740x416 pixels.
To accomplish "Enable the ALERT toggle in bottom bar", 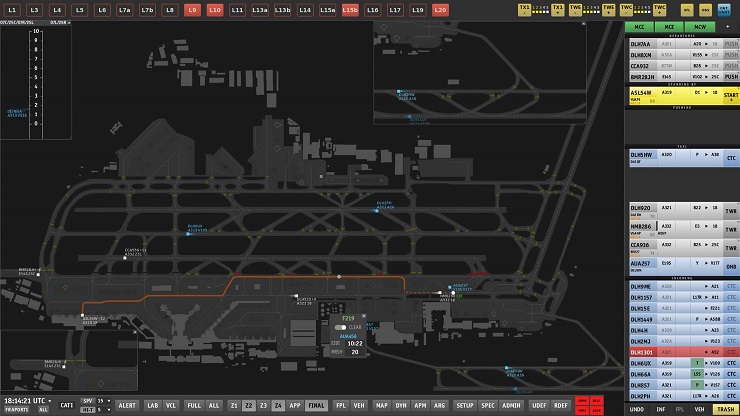I will point(128,405).
